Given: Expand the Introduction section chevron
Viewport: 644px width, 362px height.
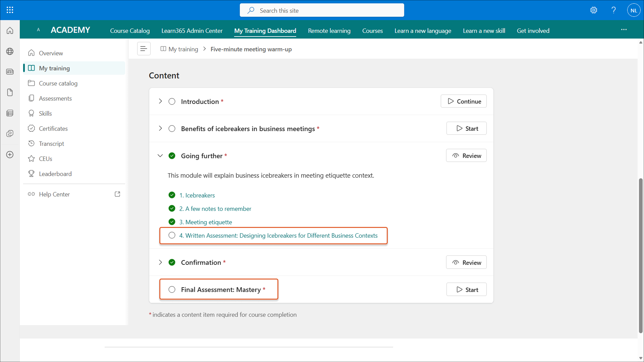Looking at the screenshot, I should coord(160,101).
